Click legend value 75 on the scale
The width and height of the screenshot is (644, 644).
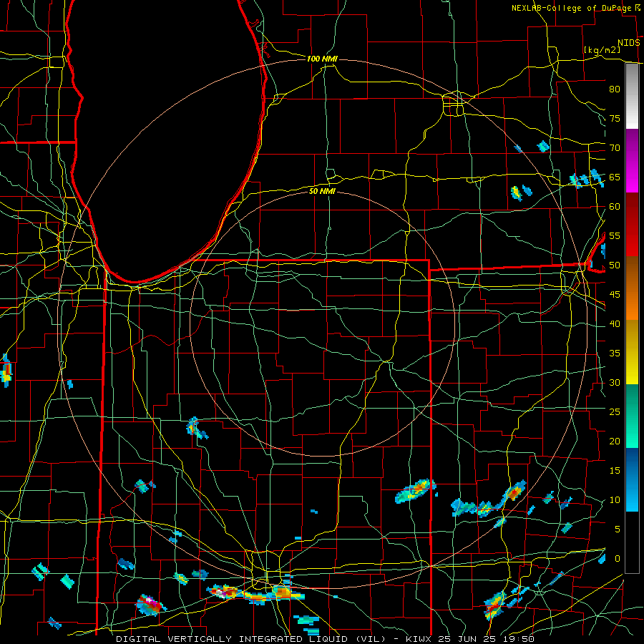pyautogui.click(x=615, y=119)
